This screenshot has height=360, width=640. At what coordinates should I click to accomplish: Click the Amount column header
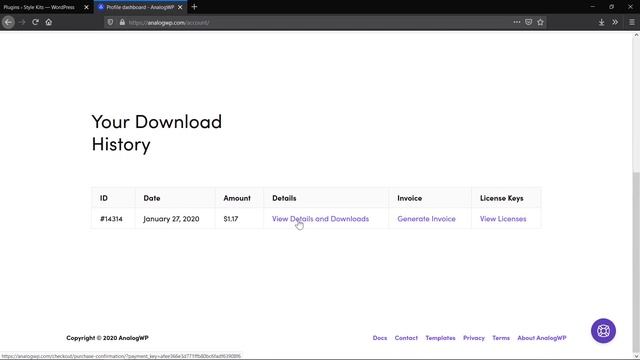(x=239, y=198)
